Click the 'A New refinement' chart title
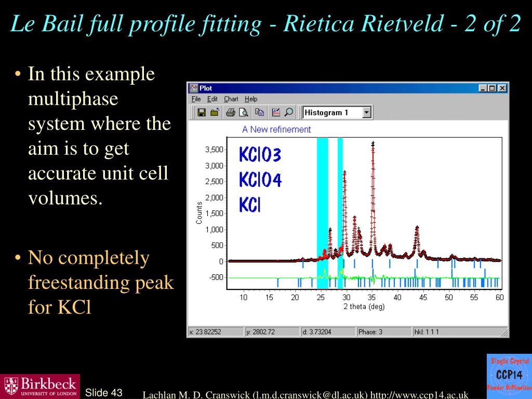 276,129
